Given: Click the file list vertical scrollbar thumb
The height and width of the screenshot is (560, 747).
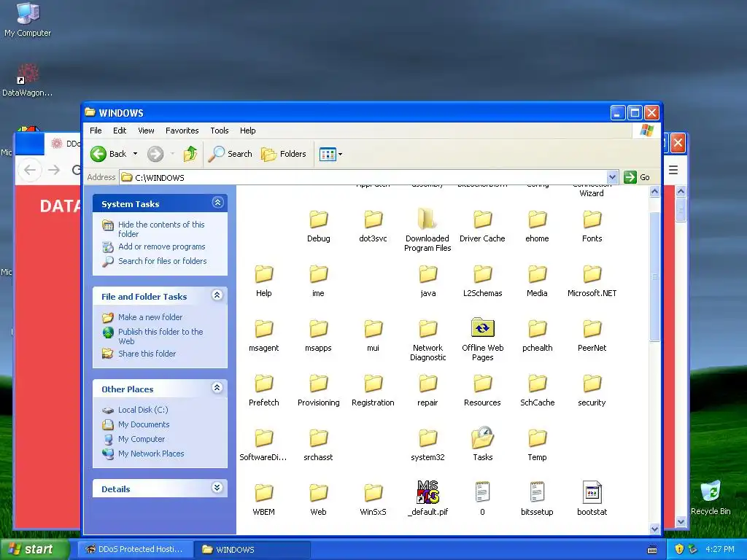Looking at the screenshot, I should click(654, 276).
